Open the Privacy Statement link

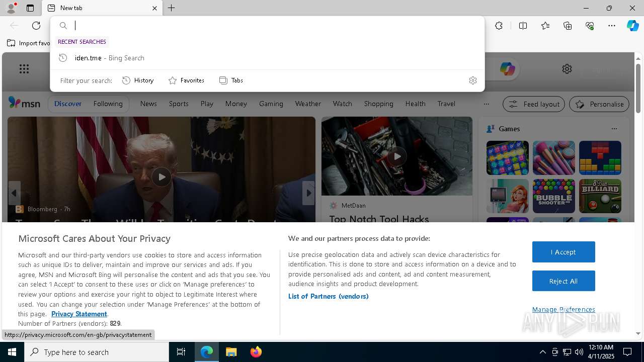[x=79, y=314]
